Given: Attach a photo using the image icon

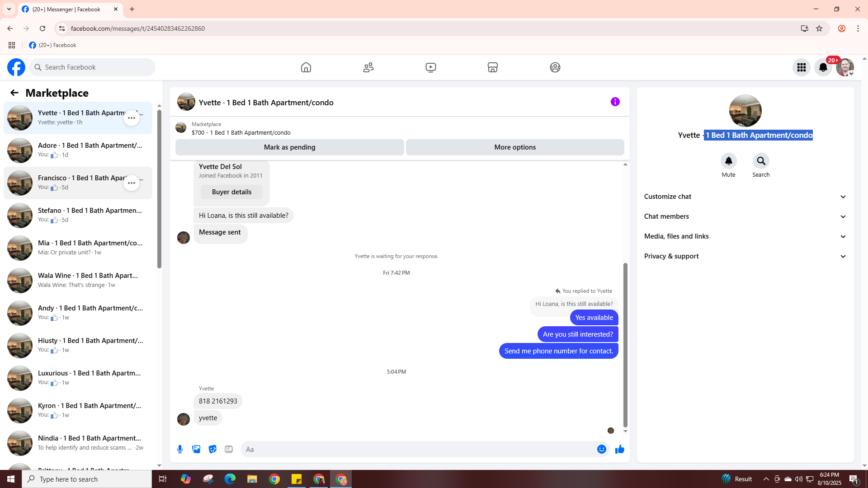Looking at the screenshot, I should point(196,449).
